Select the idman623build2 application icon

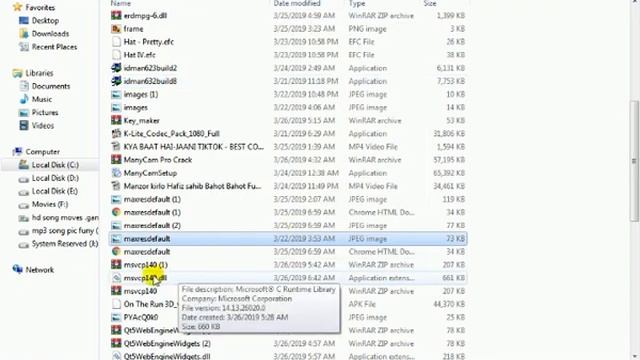pyautogui.click(x=116, y=68)
